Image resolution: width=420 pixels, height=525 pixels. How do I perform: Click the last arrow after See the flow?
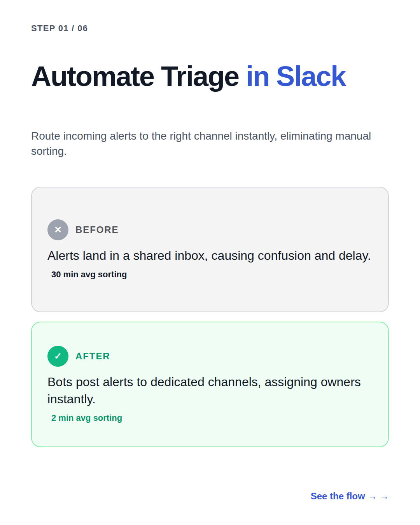click(x=384, y=497)
